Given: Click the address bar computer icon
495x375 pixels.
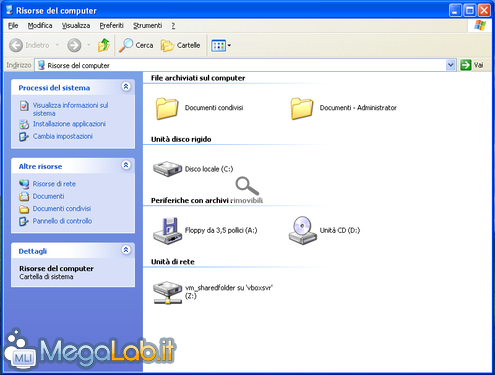Looking at the screenshot, I should pyautogui.click(x=41, y=65).
